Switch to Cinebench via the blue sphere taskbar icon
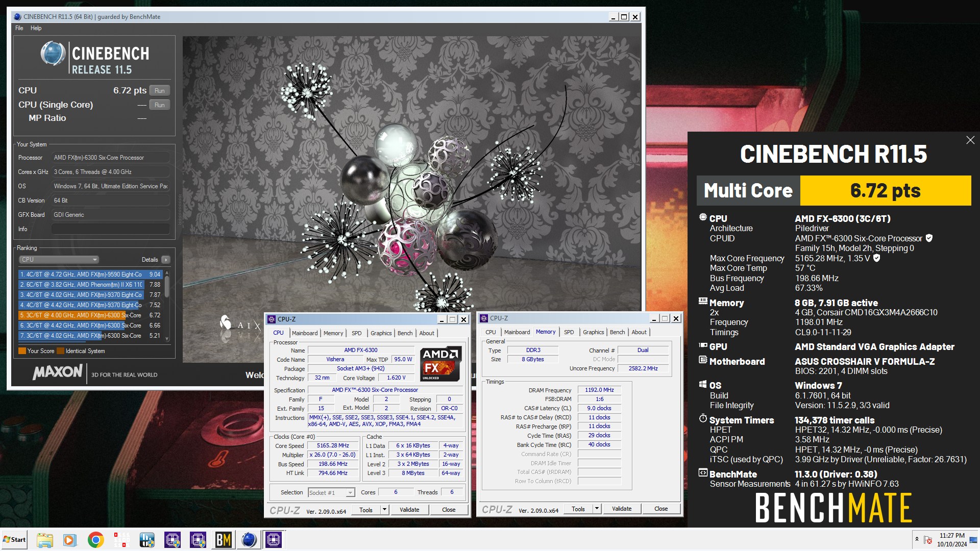This screenshot has width=980, height=551. 249,540
